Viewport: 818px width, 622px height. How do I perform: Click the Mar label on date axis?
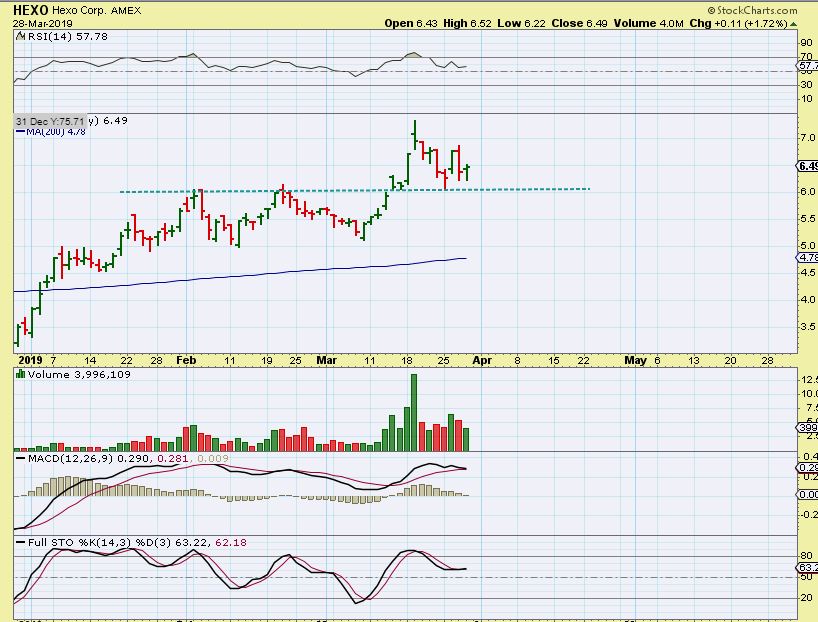click(327, 361)
